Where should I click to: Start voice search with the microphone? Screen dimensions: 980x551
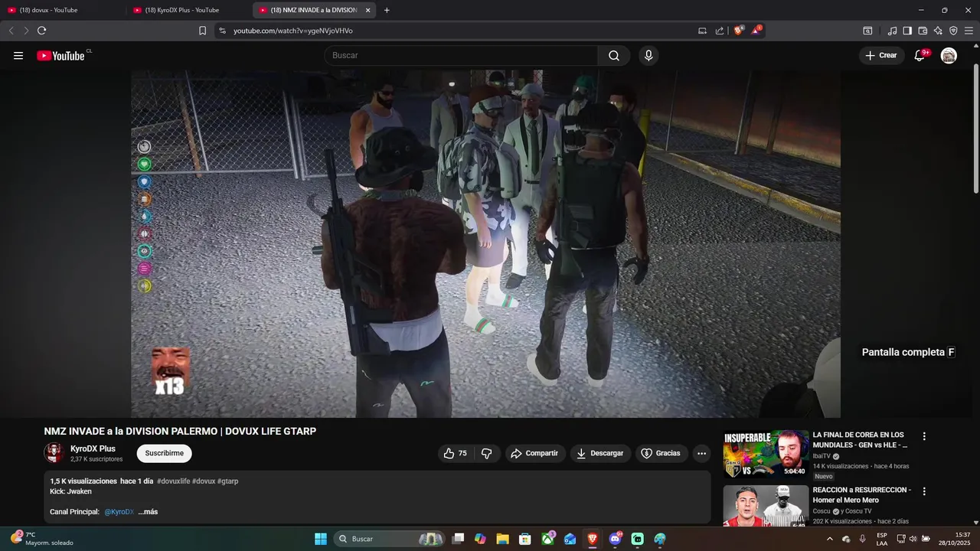pyautogui.click(x=648, y=55)
